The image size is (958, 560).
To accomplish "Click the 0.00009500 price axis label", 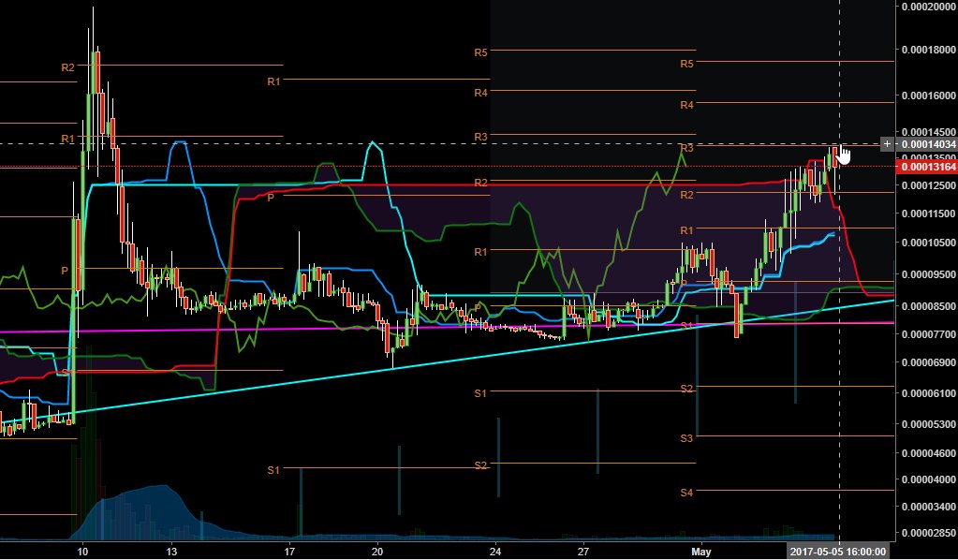I will point(929,274).
